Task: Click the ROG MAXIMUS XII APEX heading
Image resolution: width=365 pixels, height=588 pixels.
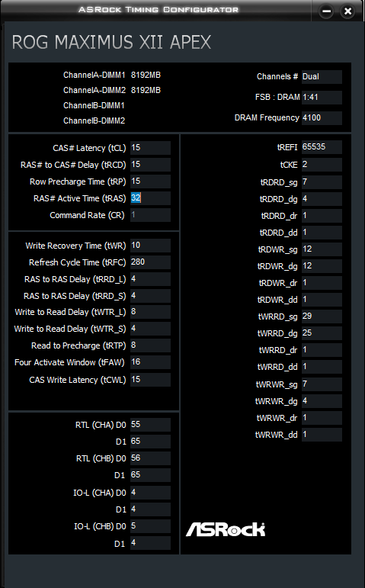Action: [111, 42]
